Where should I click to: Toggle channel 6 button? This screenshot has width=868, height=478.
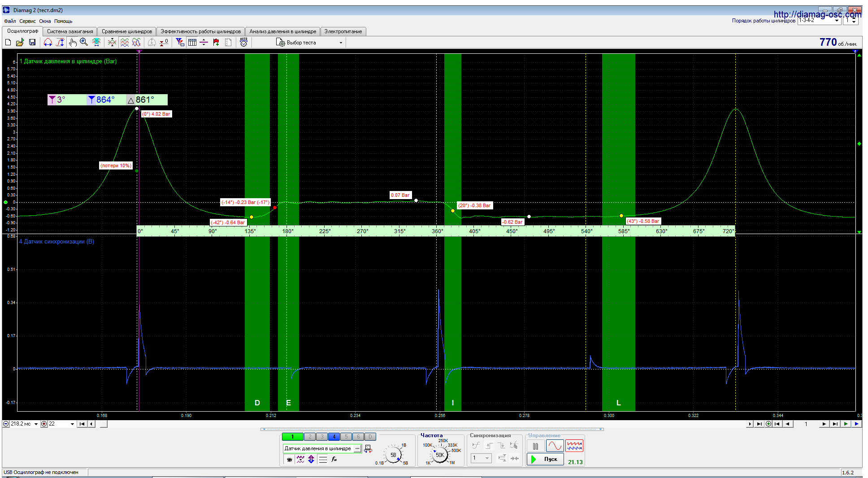coord(358,437)
